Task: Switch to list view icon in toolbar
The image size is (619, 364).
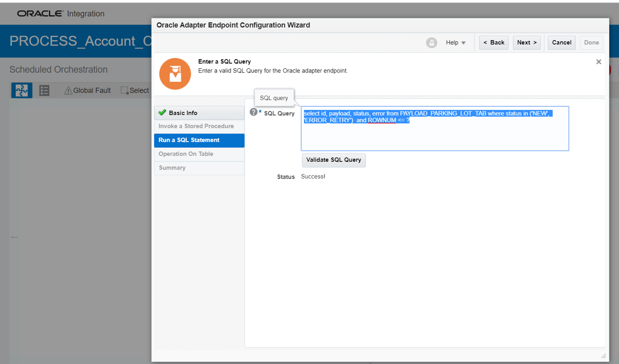Action: point(44,90)
